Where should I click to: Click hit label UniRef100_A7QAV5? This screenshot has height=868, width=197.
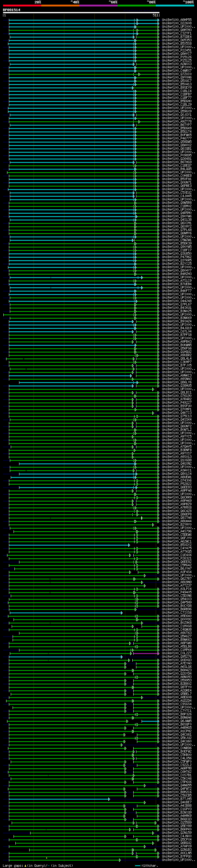coord(177,447)
